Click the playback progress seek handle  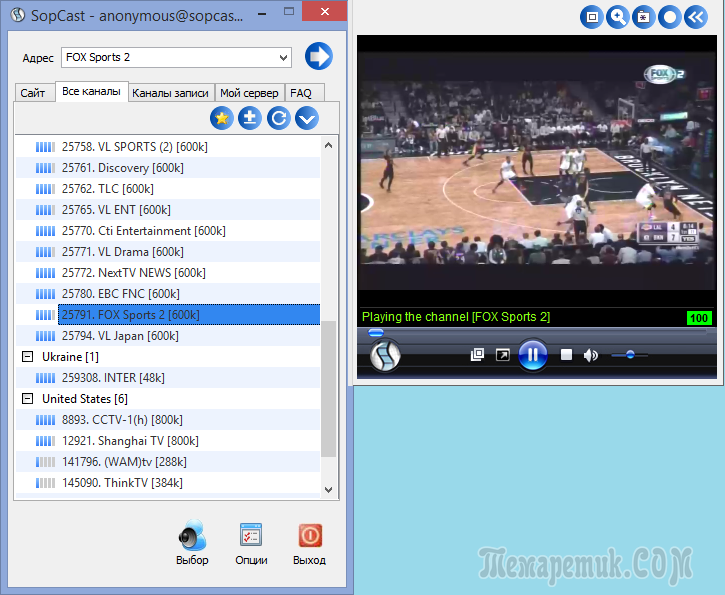(x=375, y=332)
